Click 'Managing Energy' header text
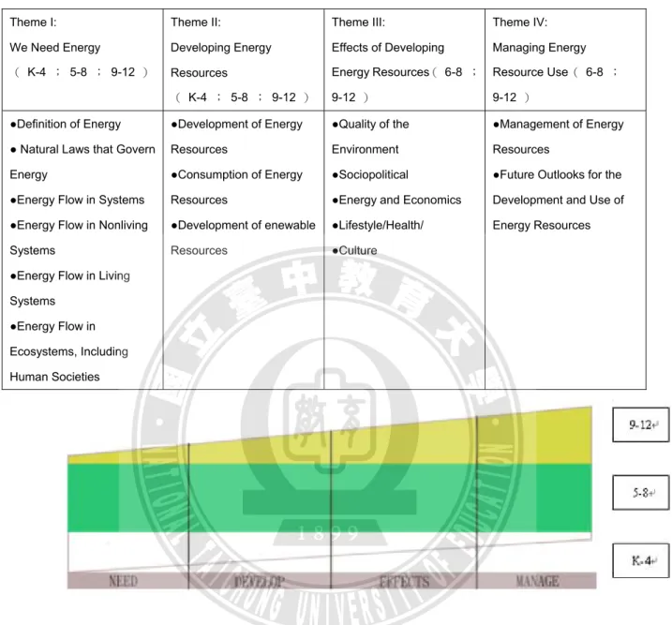 click(539, 47)
